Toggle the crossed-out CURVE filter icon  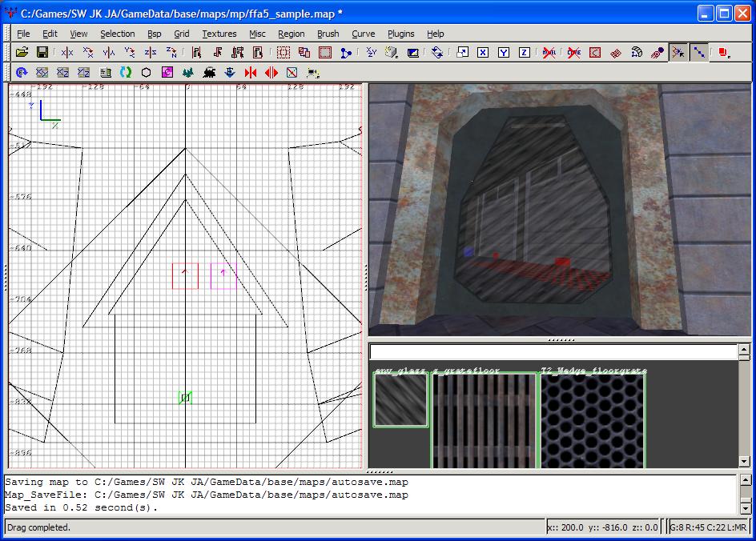(x=573, y=52)
